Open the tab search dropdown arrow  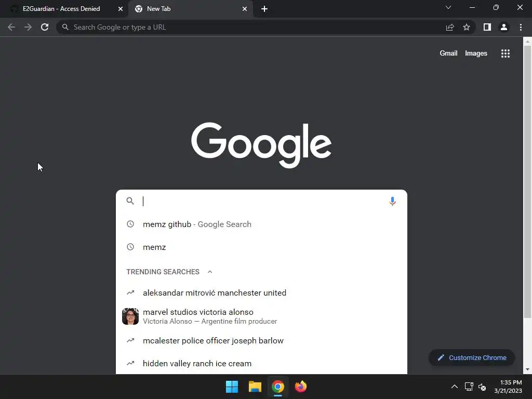tap(448, 7)
